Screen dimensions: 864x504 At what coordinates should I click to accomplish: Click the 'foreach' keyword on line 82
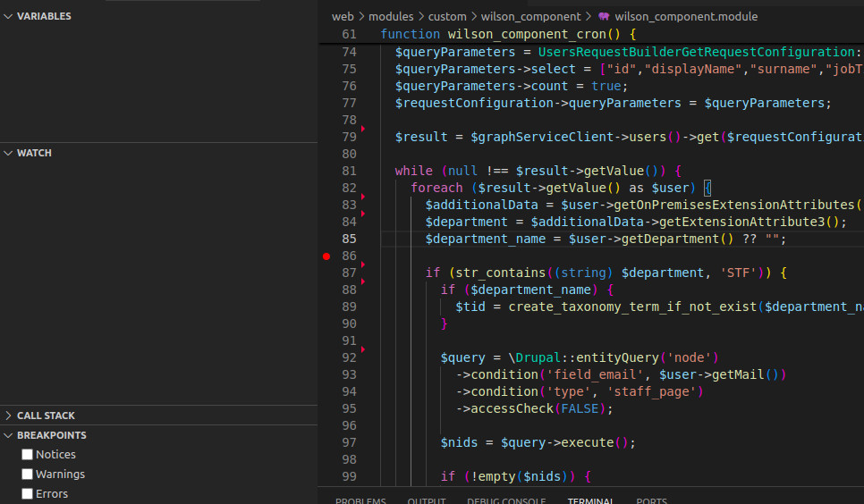click(436, 188)
